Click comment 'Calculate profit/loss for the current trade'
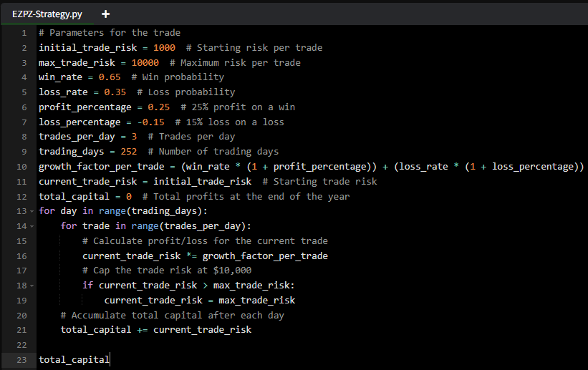 point(205,241)
